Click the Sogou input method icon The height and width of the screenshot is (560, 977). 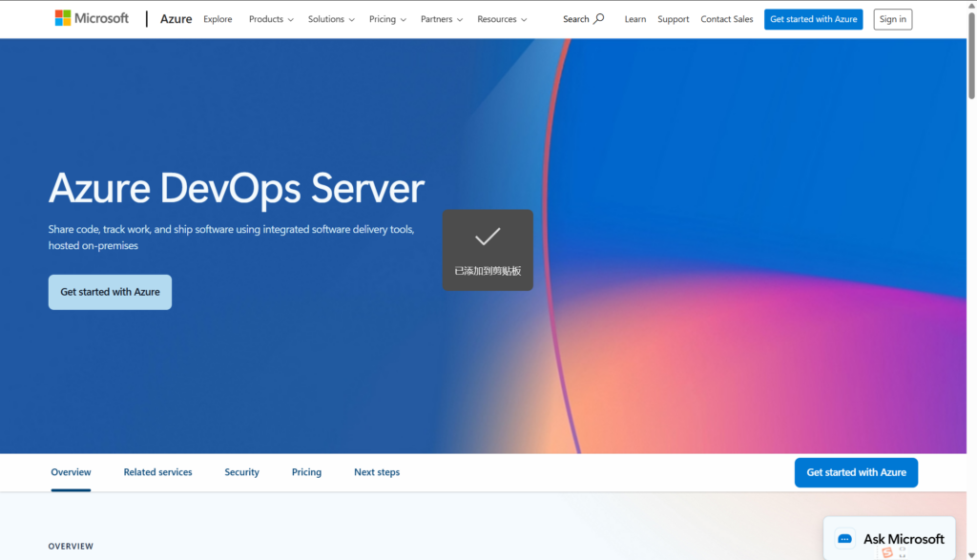tap(887, 552)
